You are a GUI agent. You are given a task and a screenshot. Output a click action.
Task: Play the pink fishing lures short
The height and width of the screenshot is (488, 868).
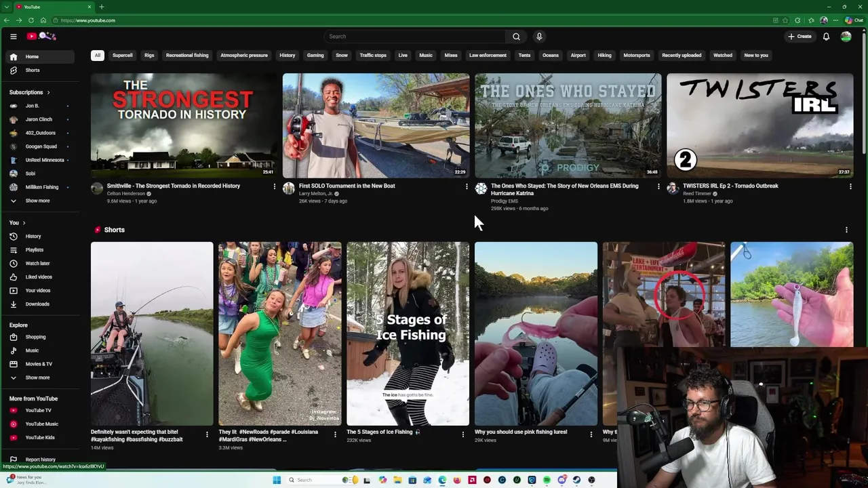coord(536,333)
